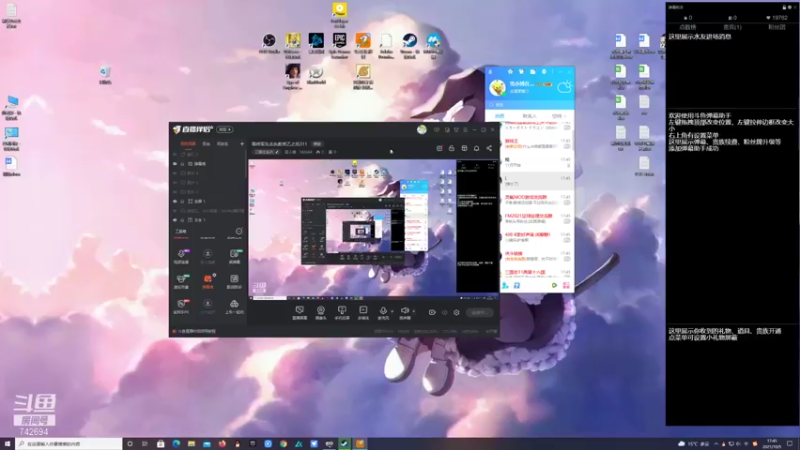
Task: Click the notification bell icon in streaming app
Action: 477,148
